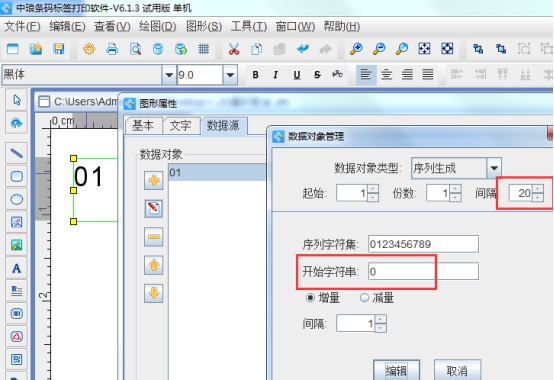The image size is (554, 380).
Task: Justify text alignment icon
Action: click(x=428, y=75)
